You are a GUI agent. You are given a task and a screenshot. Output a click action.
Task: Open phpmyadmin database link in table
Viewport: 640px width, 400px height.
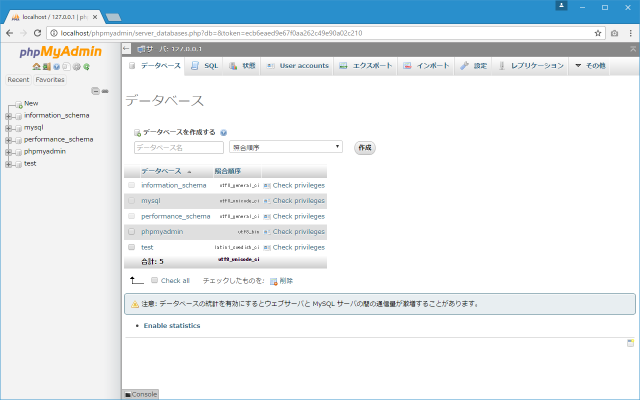click(x=162, y=232)
